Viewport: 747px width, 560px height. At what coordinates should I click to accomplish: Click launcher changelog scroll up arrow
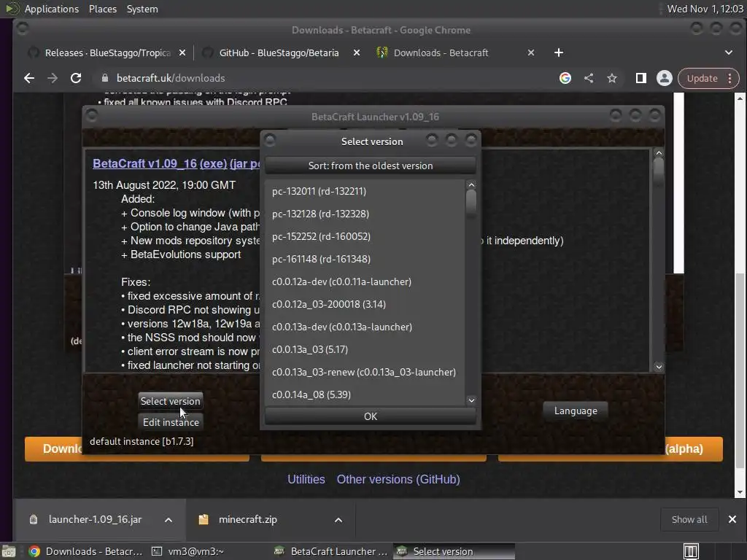click(x=659, y=153)
